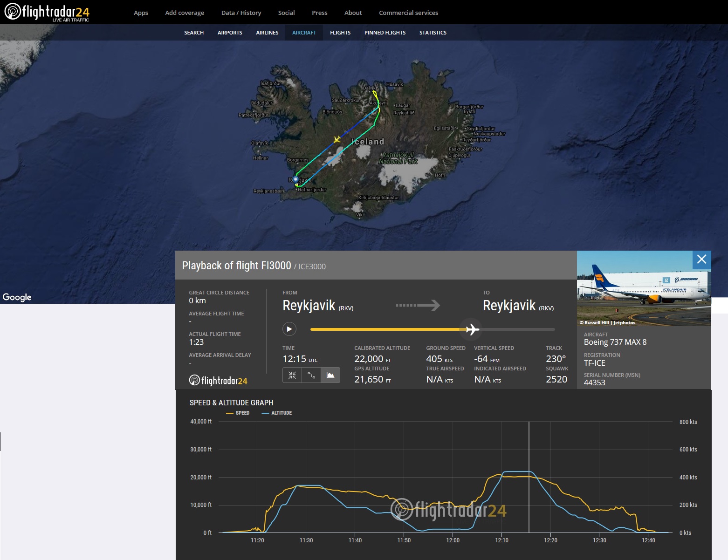
Task: Click actual flight time value 1:23
Action: pyautogui.click(x=196, y=342)
